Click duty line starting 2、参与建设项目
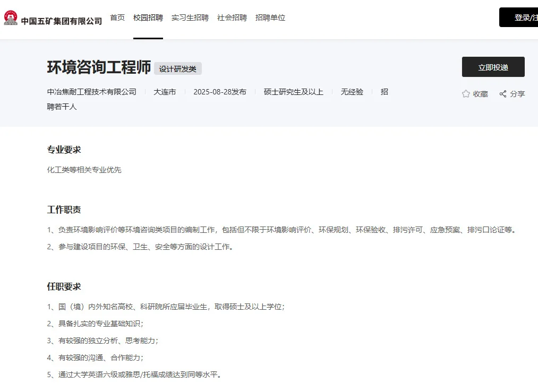538x392 pixels. [141, 247]
